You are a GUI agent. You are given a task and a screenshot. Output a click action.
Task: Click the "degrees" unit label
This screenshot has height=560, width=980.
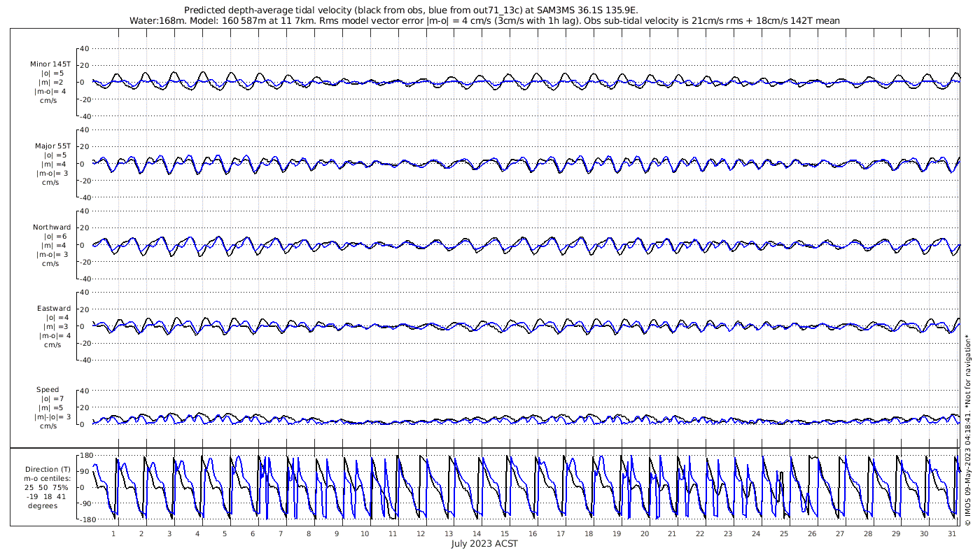(x=43, y=505)
